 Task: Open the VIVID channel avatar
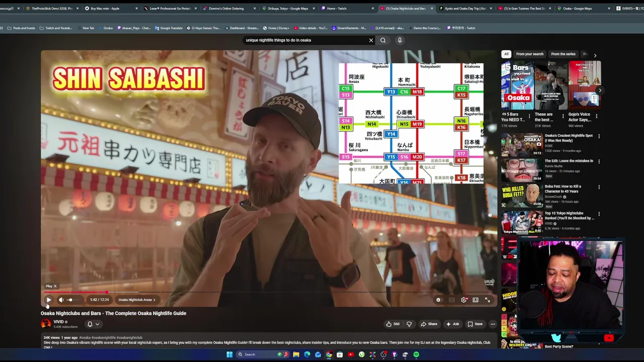[x=46, y=324]
